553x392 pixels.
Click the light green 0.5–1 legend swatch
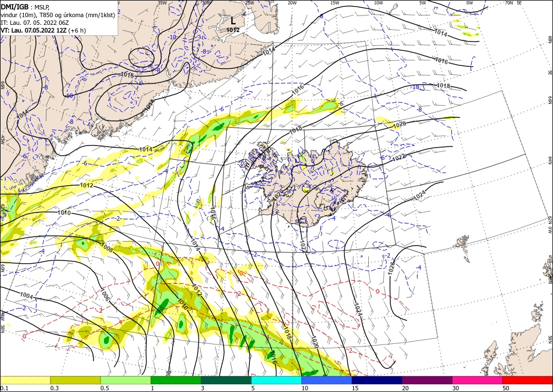[126, 380]
